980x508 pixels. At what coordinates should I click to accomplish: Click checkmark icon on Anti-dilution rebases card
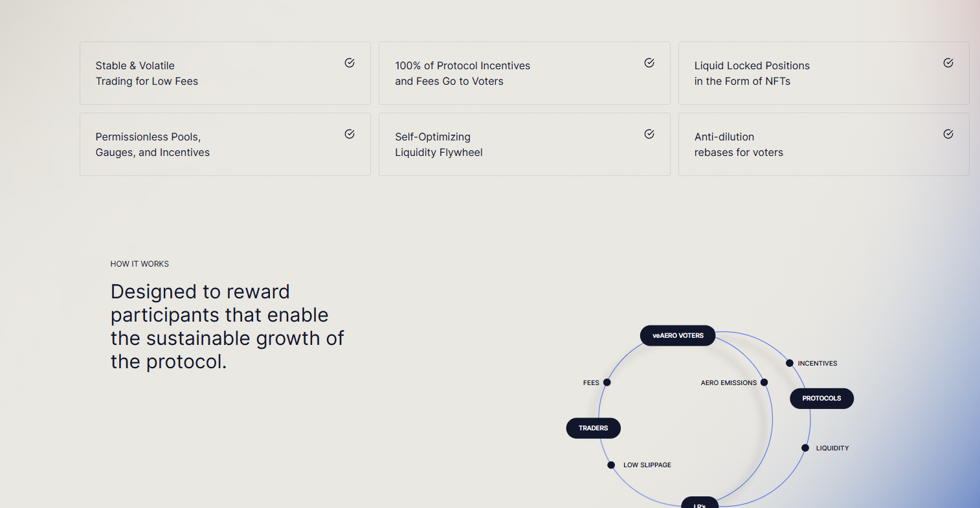coord(948,134)
